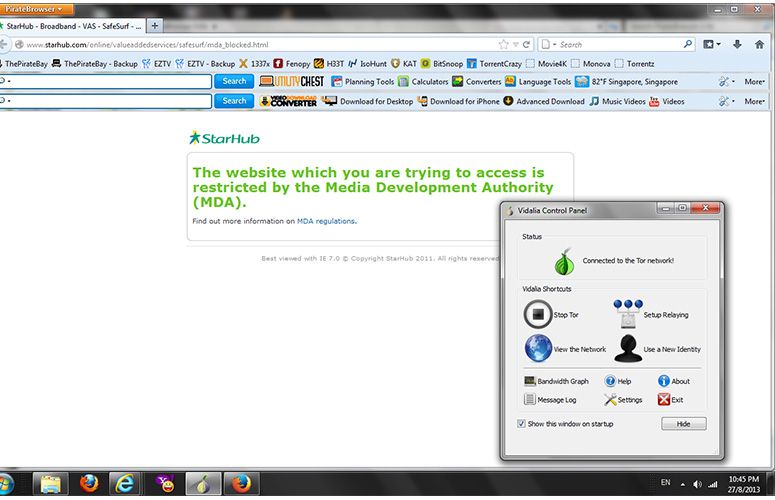Click the StarHub logo
The height and width of the screenshot is (500, 775).
pyautogui.click(x=224, y=138)
